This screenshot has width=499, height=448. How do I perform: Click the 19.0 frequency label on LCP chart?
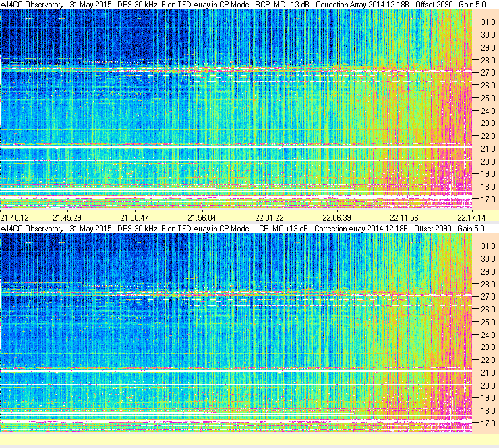pos(488,398)
